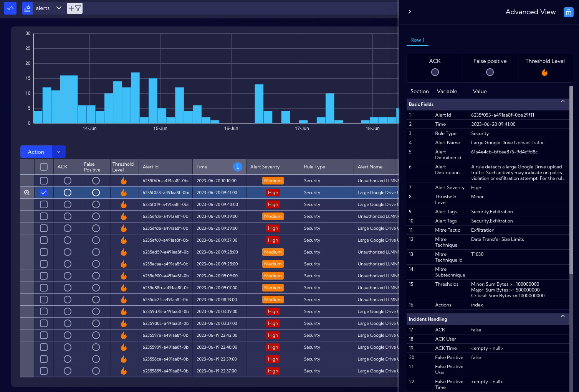579x392 pixels.
Task: Click the analytics chart icon at top left
Action: point(10,8)
